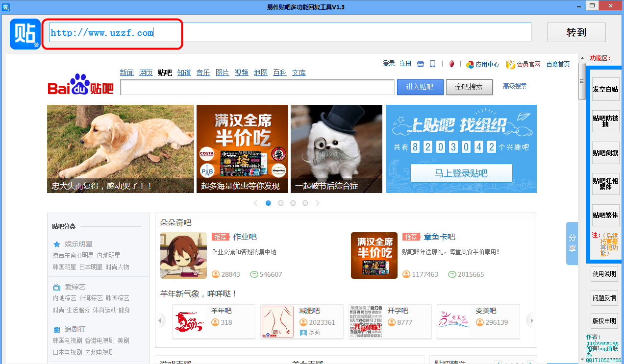Open the 新闻 navigation tab

pos(127,73)
